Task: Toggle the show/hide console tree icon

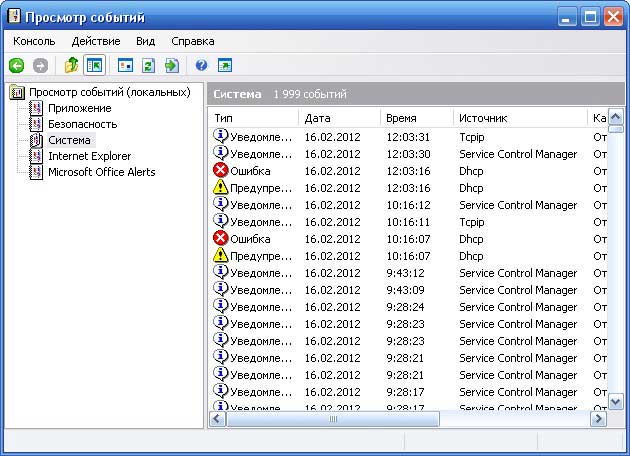Action: click(94, 66)
